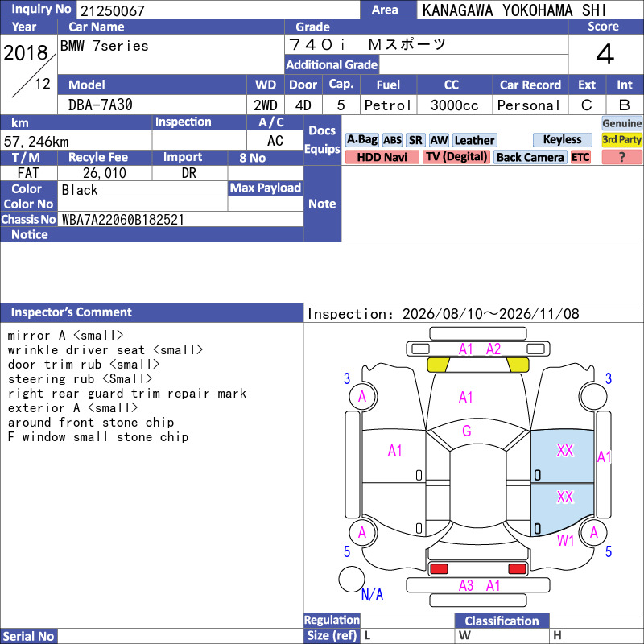Click the AW alloy wheels badge
This screenshot has width=644, height=644.
click(x=439, y=140)
